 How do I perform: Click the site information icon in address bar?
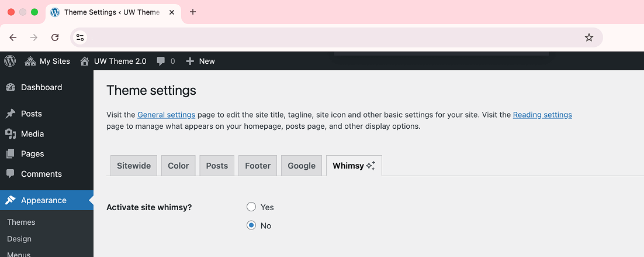coord(81,37)
